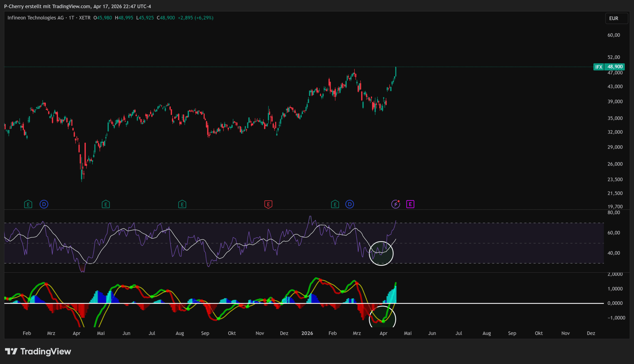The width and height of the screenshot is (634, 364).
Task: Open the TradingView logo link
Action: coord(38,351)
